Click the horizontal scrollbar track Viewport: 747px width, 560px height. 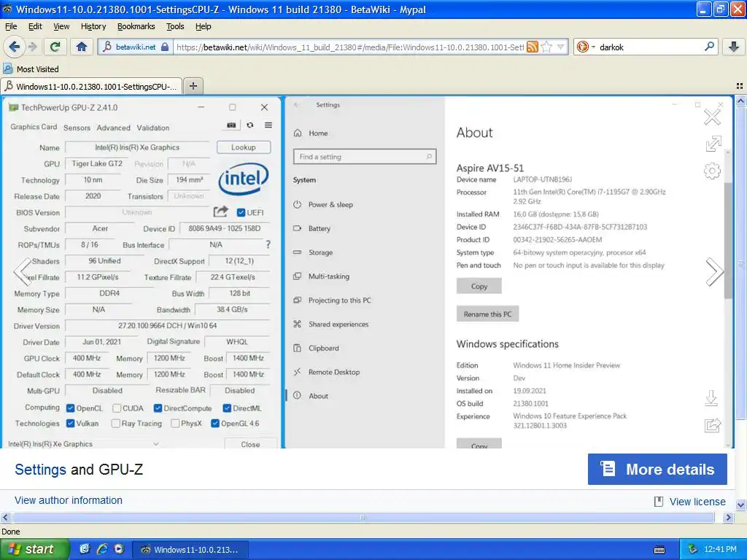pos(363,517)
